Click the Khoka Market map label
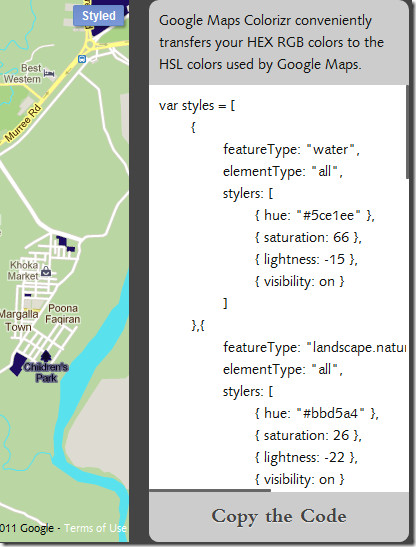This screenshot has width=416, height=547. (x=24, y=270)
